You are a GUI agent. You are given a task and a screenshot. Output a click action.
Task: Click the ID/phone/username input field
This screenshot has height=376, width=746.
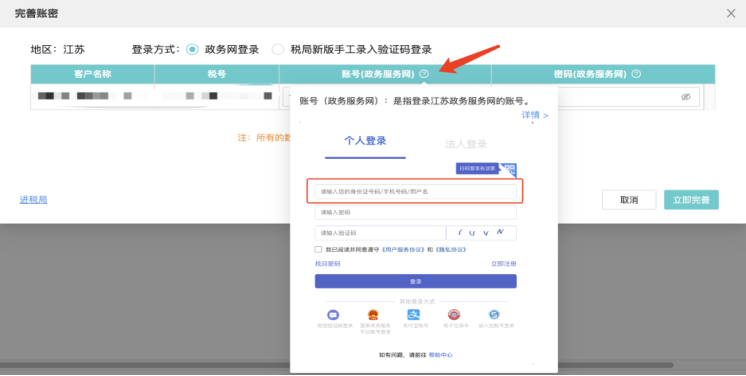[x=415, y=191]
